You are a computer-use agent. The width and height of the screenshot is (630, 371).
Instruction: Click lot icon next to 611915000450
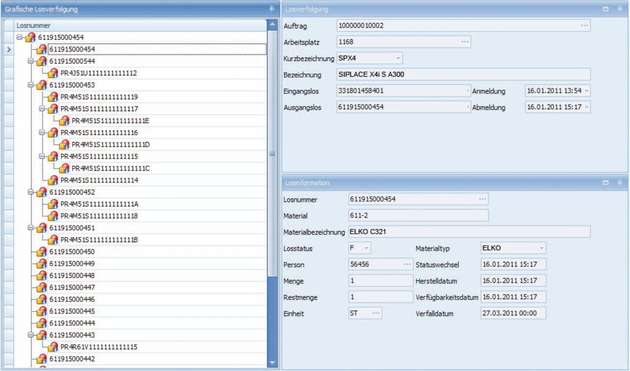click(x=41, y=252)
